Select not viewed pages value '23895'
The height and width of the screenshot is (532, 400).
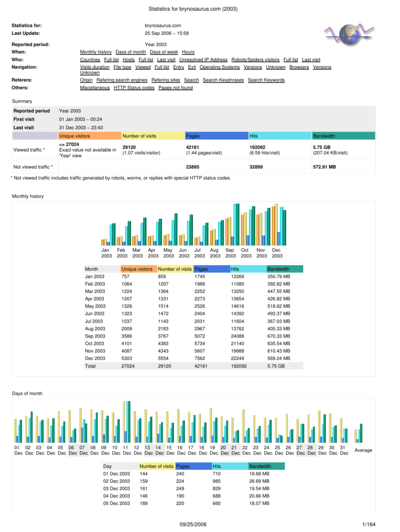point(192,167)
